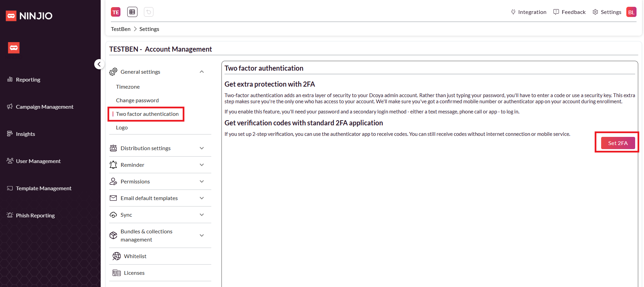This screenshot has height=287, width=644.
Task: Click the Whitelist globe icon
Action: pyautogui.click(x=117, y=256)
